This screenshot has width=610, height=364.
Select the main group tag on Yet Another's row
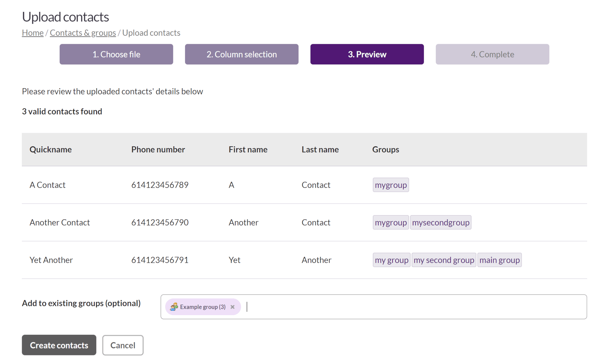tap(499, 260)
